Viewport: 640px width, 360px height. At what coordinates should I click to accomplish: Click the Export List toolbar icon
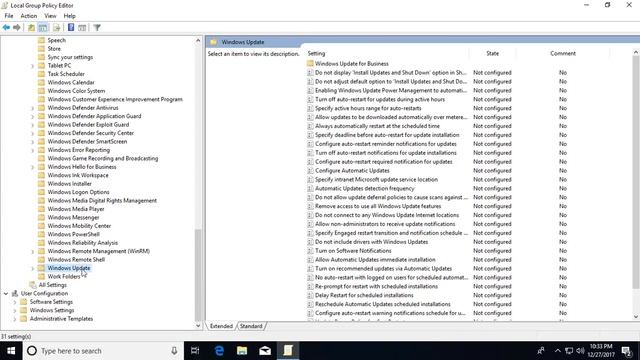[x=57, y=28]
